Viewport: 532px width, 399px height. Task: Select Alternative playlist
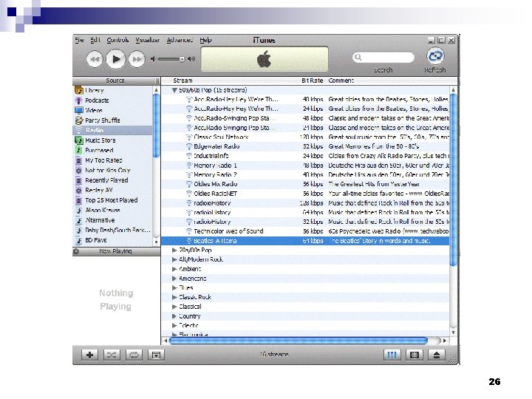[x=112, y=220]
